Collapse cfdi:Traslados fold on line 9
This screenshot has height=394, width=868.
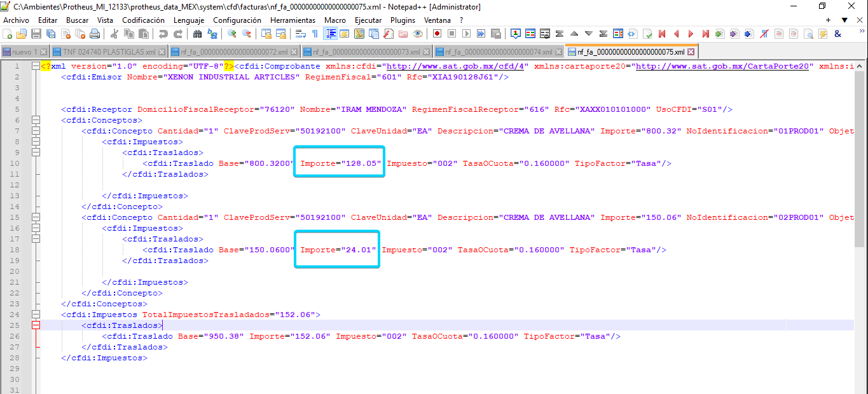point(36,153)
